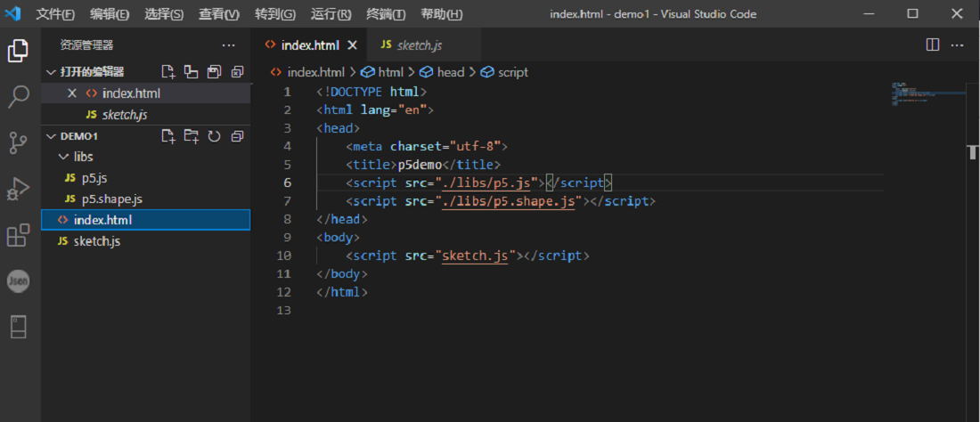Close the index.html editor tab

(x=352, y=45)
